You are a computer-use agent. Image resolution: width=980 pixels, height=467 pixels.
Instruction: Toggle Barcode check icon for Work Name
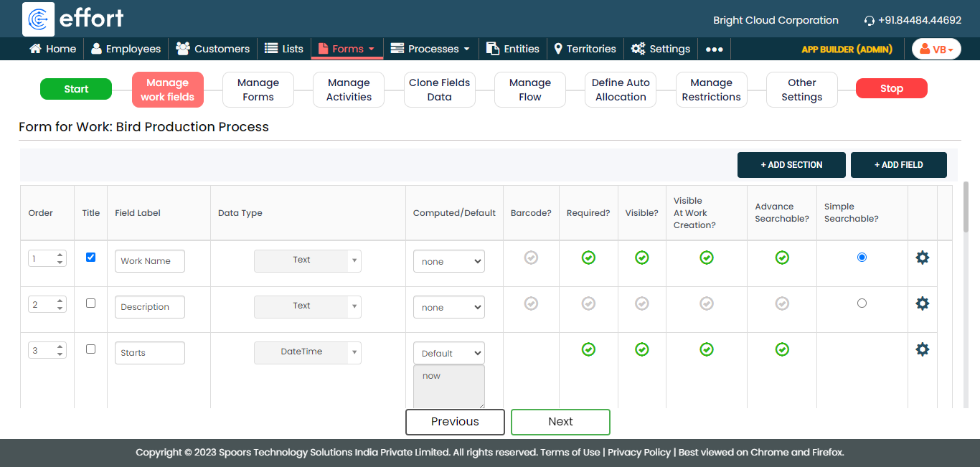[531, 258]
